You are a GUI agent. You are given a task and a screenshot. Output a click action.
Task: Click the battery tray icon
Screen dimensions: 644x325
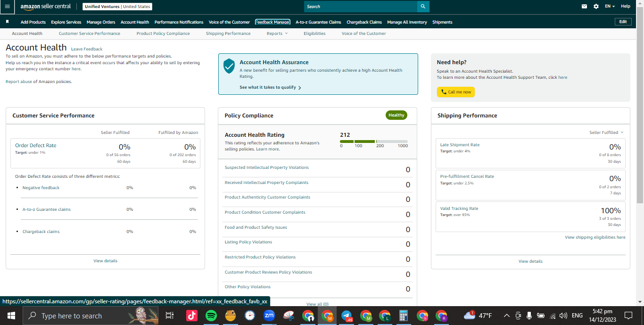(x=541, y=316)
